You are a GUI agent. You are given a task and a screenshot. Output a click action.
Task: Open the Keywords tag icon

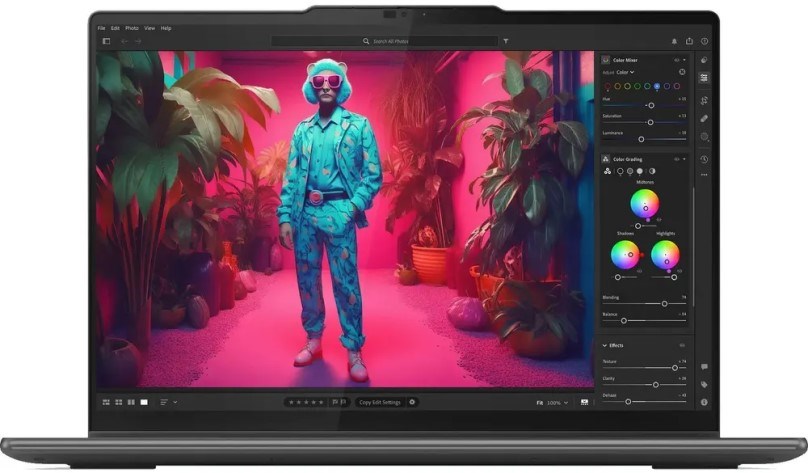pyautogui.click(x=704, y=384)
